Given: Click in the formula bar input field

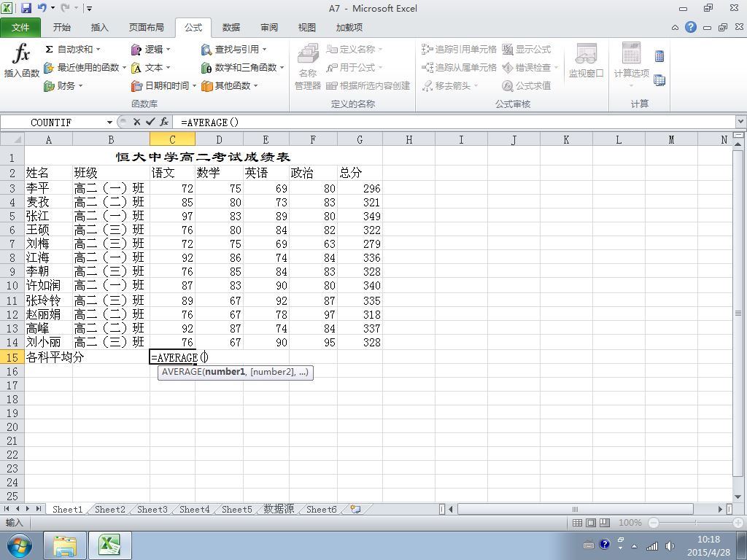Looking at the screenshot, I should click(x=452, y=122).
